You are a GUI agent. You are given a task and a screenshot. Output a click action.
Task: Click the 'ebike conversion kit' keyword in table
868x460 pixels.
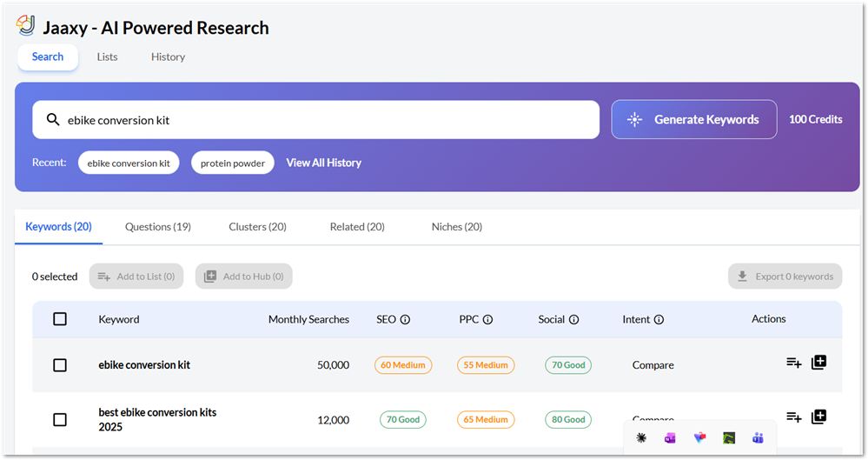click(x=144, y=364)
